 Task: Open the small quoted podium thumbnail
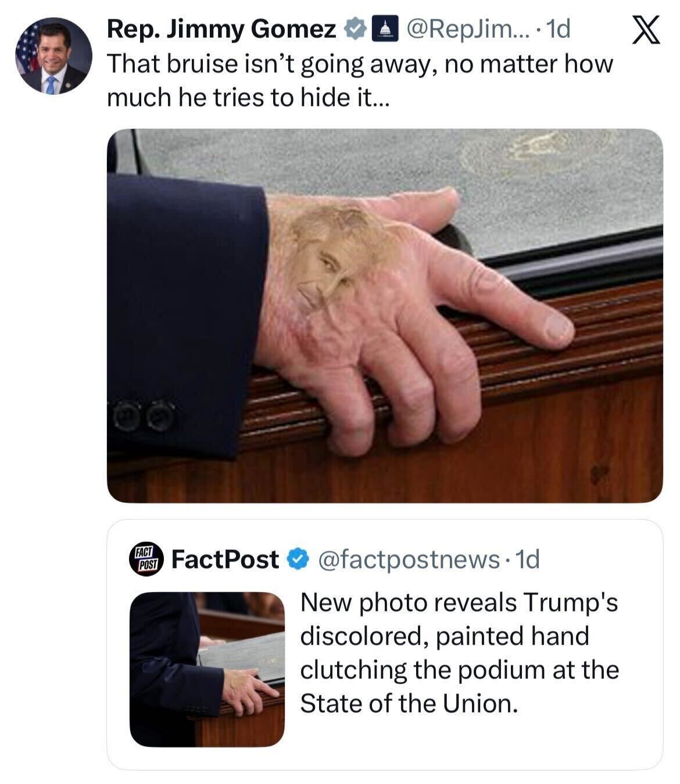click(x=207, y=669)
